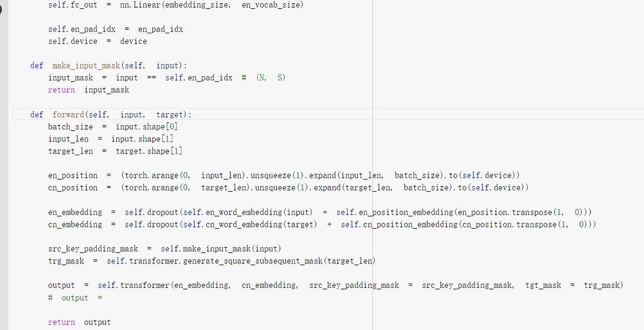Click "self.cn_word_embedding(target)" call
This screenshot has width=644, height=330.
coord(250,224)
